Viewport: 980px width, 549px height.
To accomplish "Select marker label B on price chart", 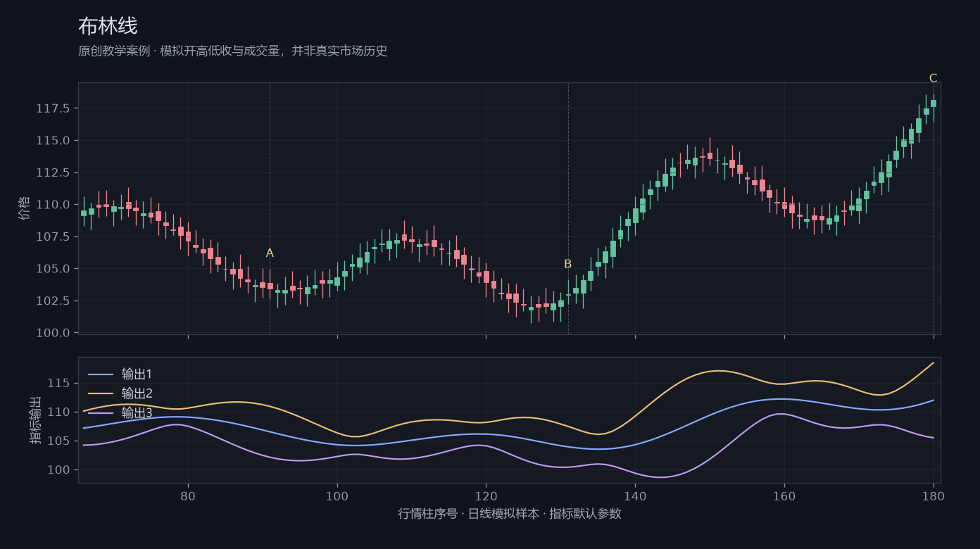I will [x=568, y=265].
